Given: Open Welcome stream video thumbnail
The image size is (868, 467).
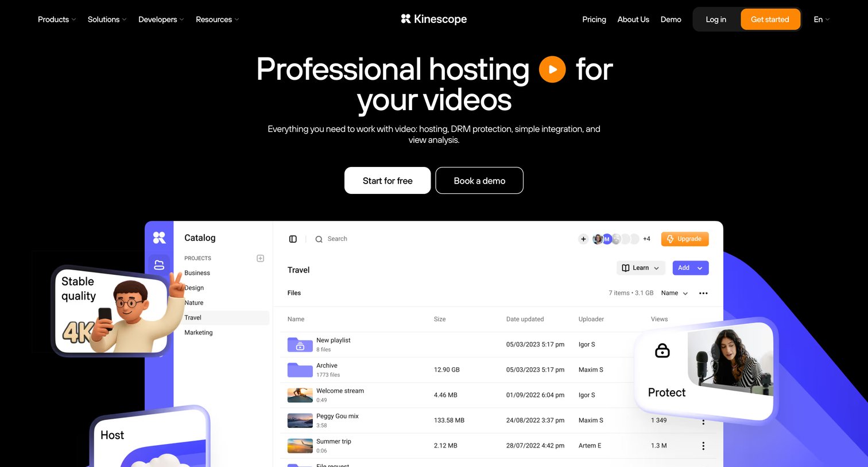Looking at the screenshot, I should (300, 395).
